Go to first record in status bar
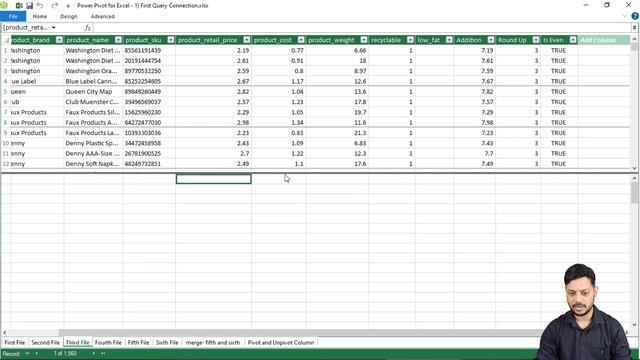This screenshot has height=360, width=640. (x=27, y=353)
